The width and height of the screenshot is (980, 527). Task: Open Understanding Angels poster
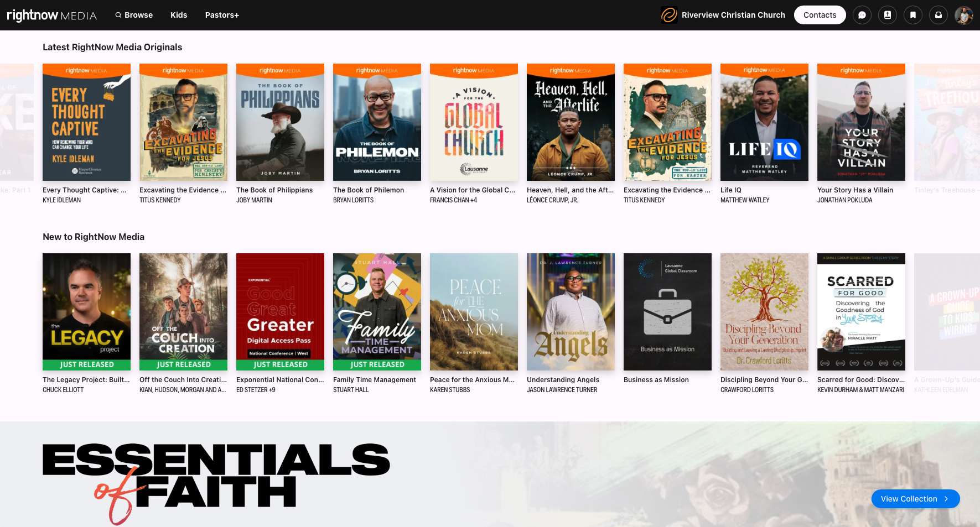pos(571,312)
